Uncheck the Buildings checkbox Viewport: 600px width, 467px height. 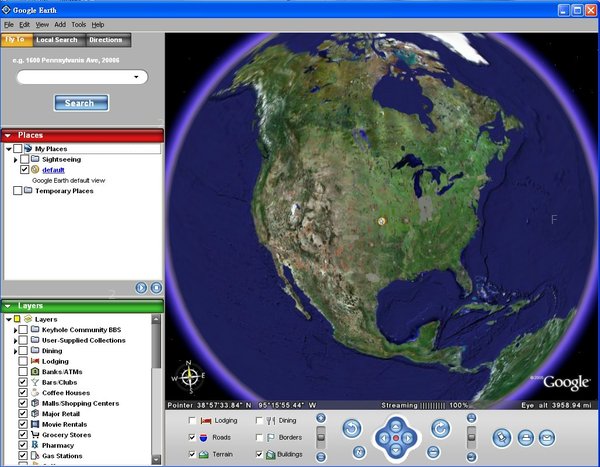click(259, 454)
